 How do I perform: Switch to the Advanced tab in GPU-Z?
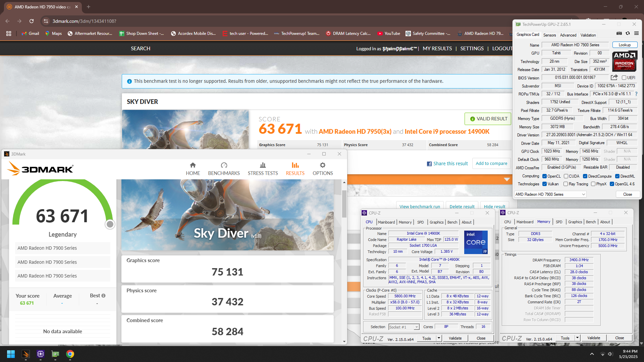pos(568,35)
